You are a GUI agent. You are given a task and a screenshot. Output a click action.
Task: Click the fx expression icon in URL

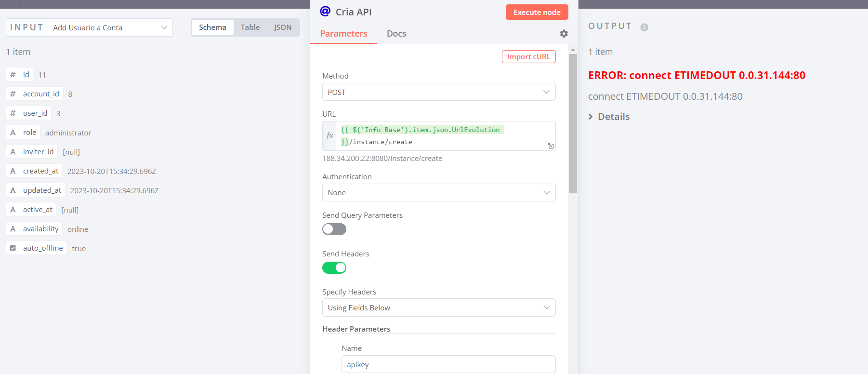click(329, 136)
